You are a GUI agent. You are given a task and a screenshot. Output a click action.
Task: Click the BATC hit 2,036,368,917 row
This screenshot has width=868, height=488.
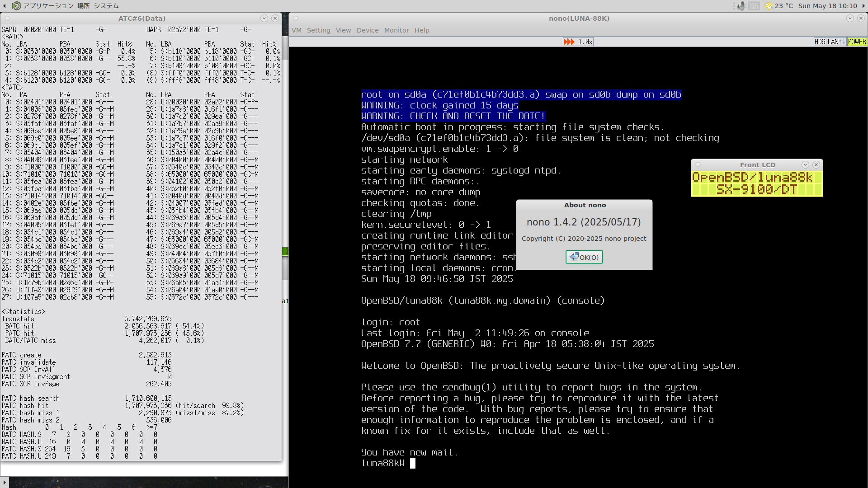104,326
